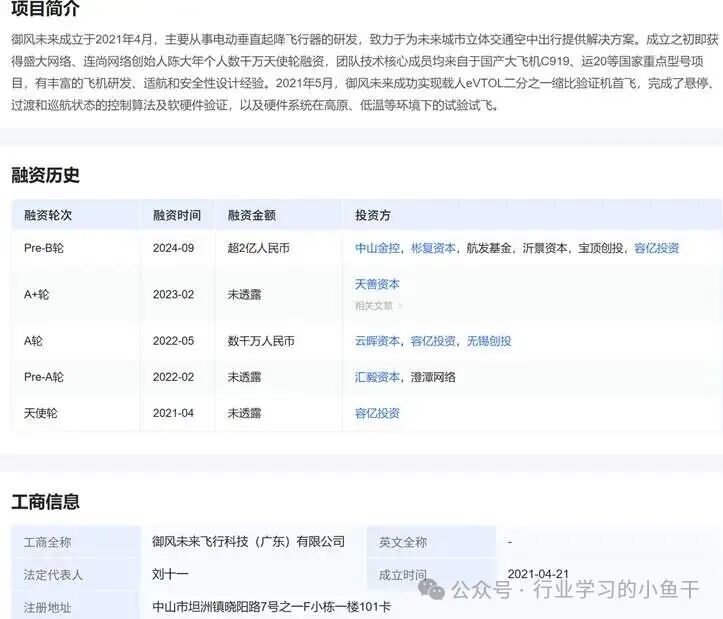Screen dimensions: 723x619
Task: Select legal representative 刘十一
Action: tap(170, 574)
